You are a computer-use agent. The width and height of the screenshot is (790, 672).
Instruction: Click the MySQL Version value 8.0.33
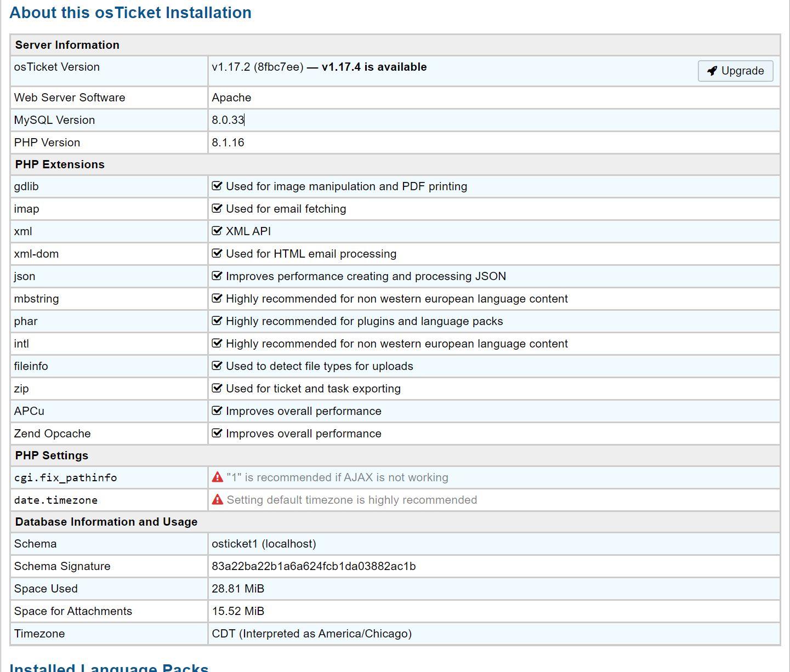pos(228,120)
